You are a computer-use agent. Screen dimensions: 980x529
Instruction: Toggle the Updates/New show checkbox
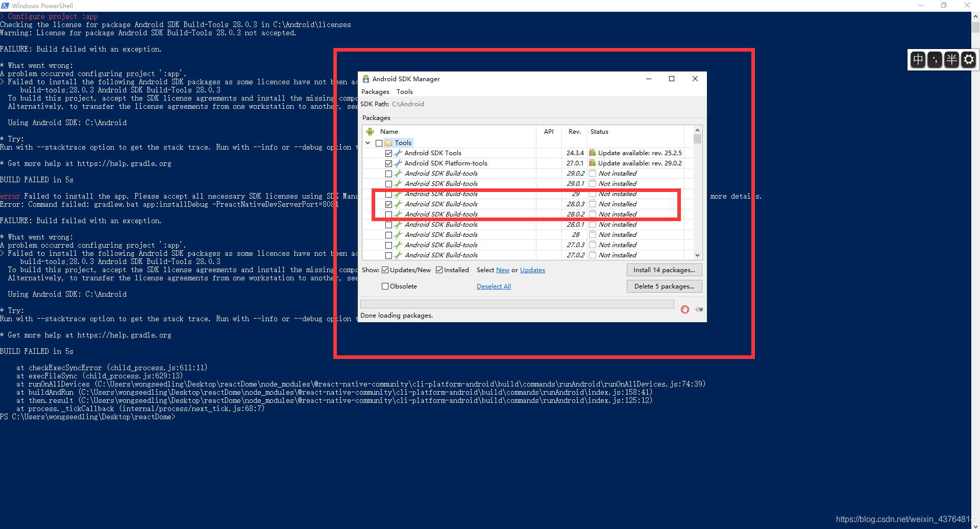pos(385,270)
